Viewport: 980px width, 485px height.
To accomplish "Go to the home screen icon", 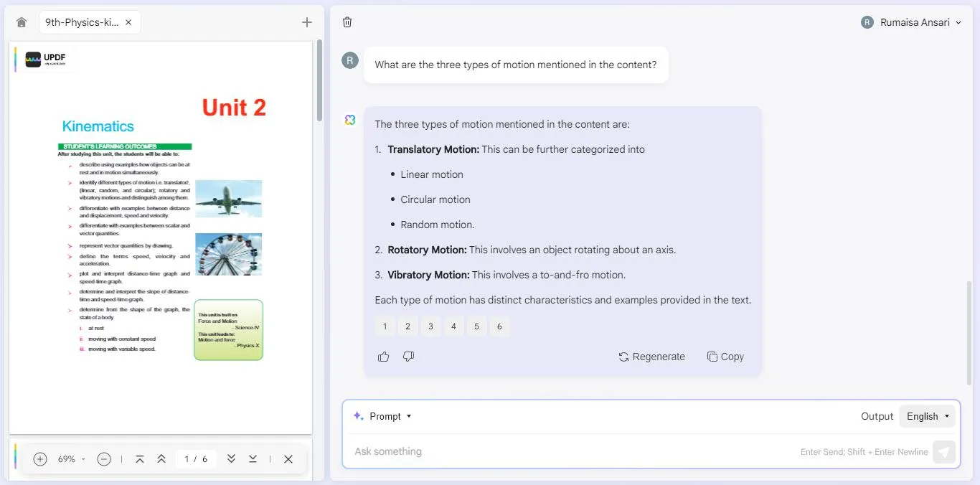I will (x=22, y=22).
